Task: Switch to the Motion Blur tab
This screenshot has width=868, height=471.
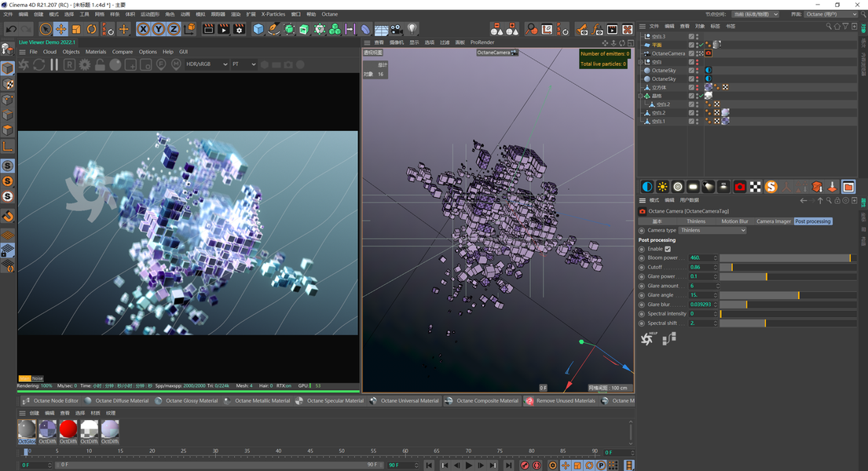Action: click(x=734, y=221)
